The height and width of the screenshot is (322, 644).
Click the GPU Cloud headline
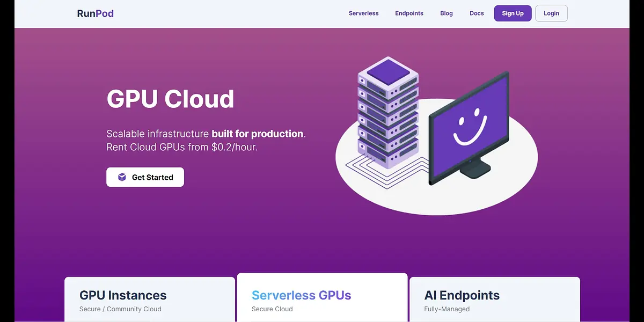[x=170, y=99]
